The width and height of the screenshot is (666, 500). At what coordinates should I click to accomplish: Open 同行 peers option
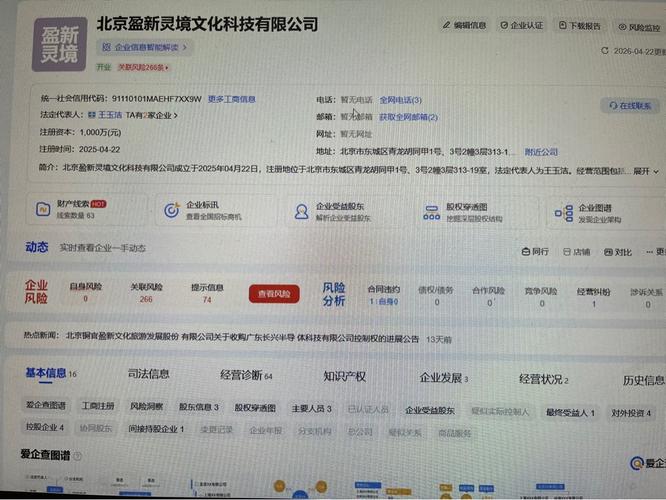[535, 251]
